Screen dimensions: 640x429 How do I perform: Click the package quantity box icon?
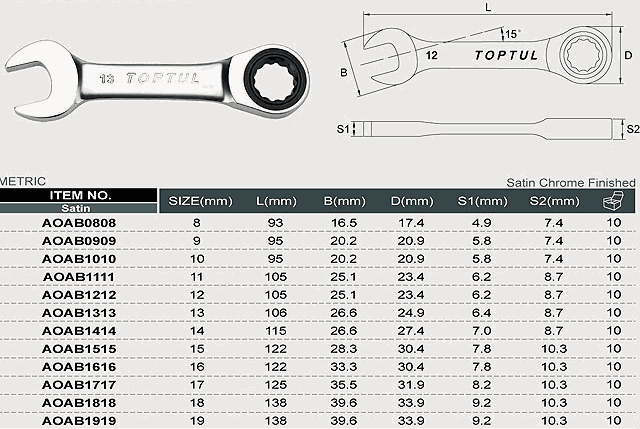pos(612,202)
